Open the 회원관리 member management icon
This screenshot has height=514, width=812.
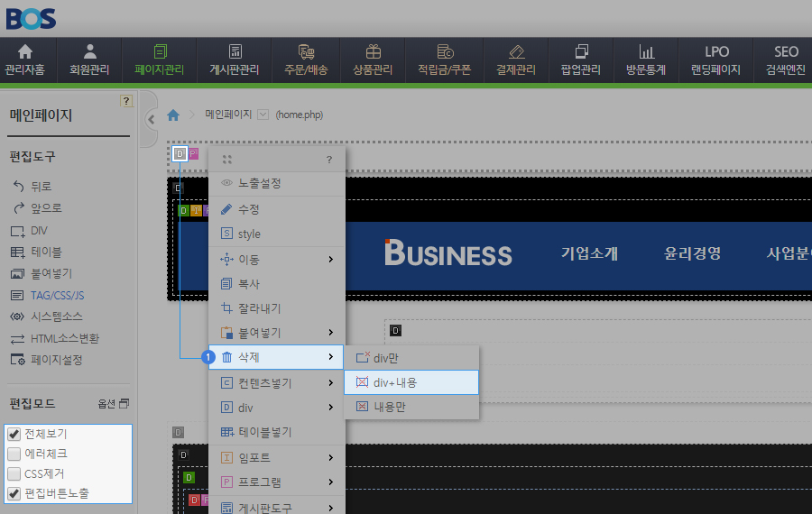click(88, 52)
